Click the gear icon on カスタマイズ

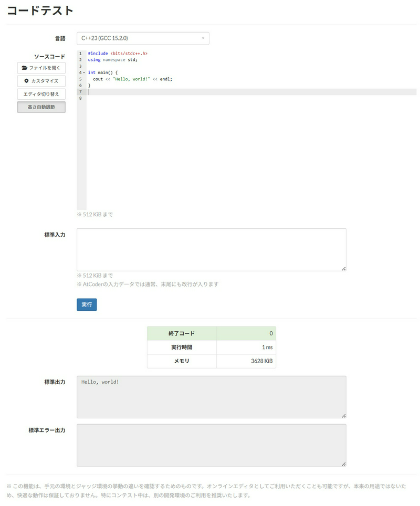tap(26, 81)
